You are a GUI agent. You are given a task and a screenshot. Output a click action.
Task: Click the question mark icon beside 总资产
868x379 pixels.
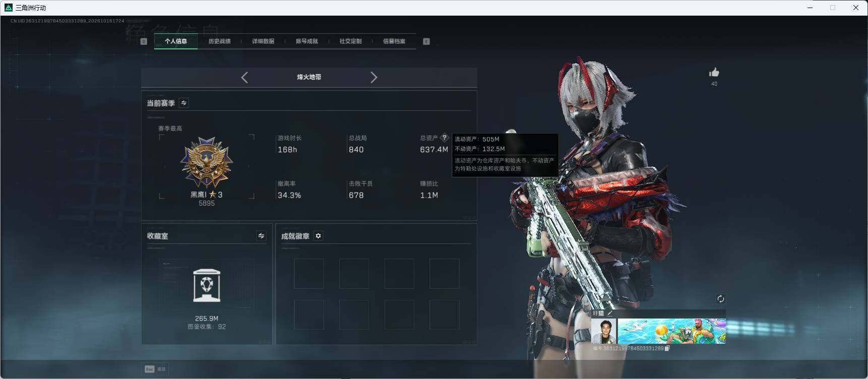pos(444,138)
